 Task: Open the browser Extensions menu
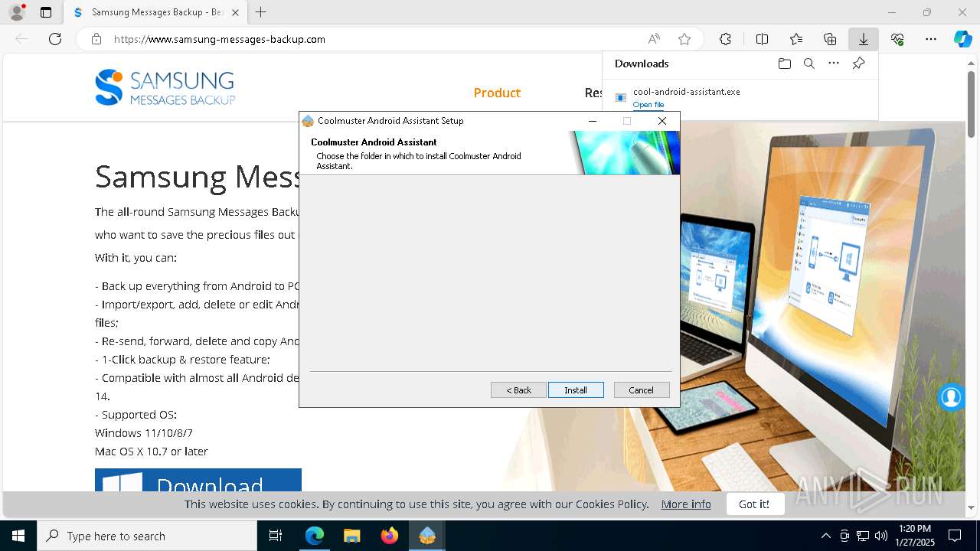725,39
